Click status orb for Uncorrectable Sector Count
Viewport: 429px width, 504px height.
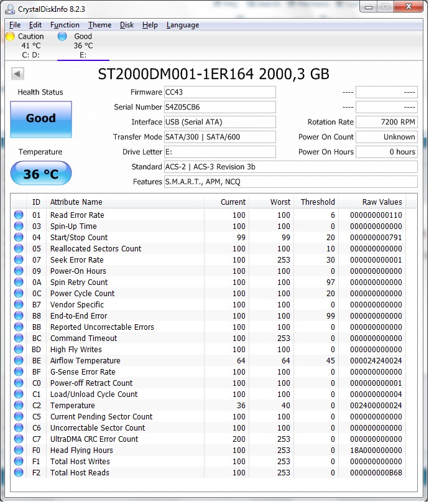coord(19,427)
